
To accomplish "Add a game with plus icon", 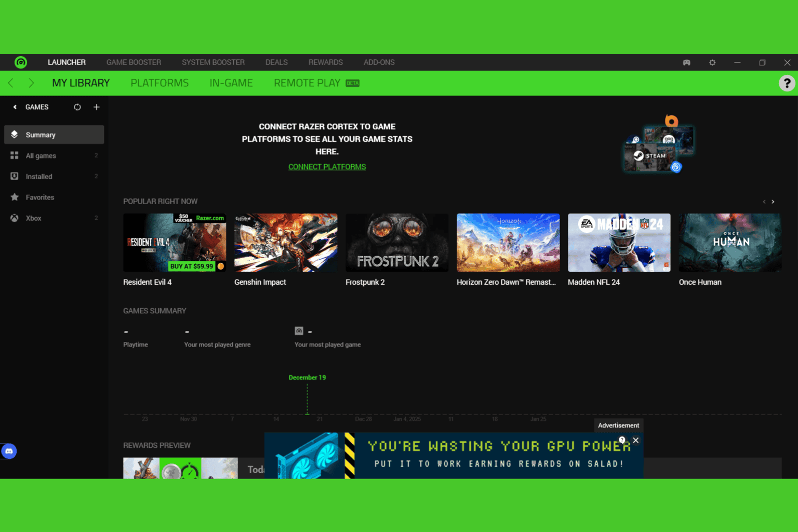I will pyautogui.click(x=97, y=107).
